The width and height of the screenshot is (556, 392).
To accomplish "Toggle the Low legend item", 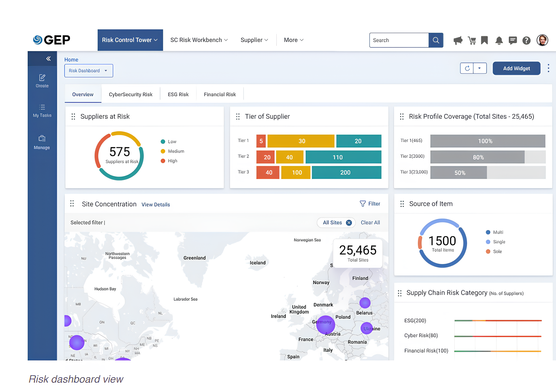I will click(x=169, y=142).
